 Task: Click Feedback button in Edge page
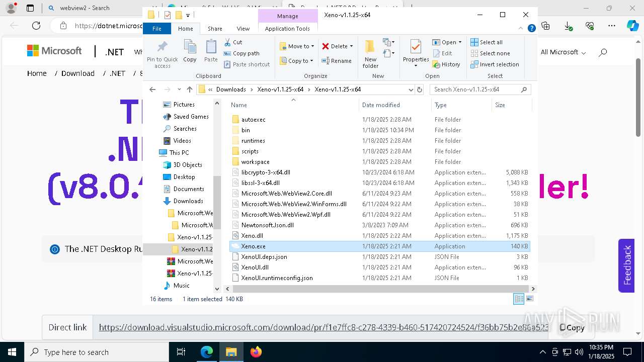626,265
